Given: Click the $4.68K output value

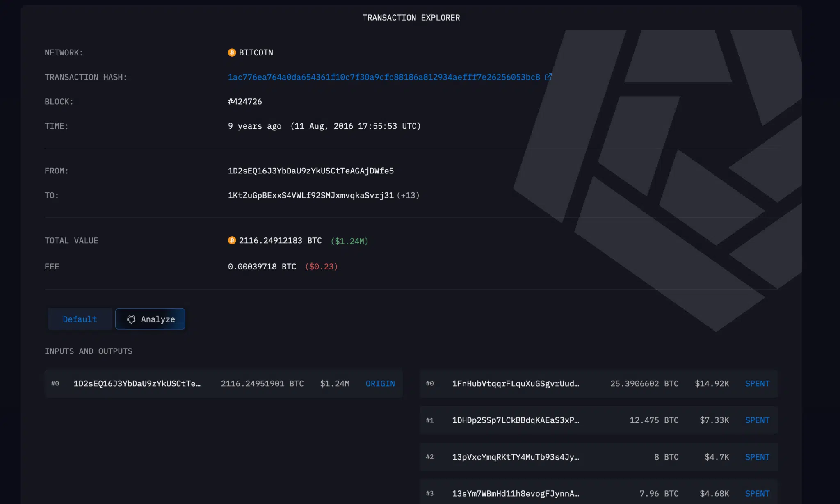Looking at the screenshot, I should coord(714,493).
